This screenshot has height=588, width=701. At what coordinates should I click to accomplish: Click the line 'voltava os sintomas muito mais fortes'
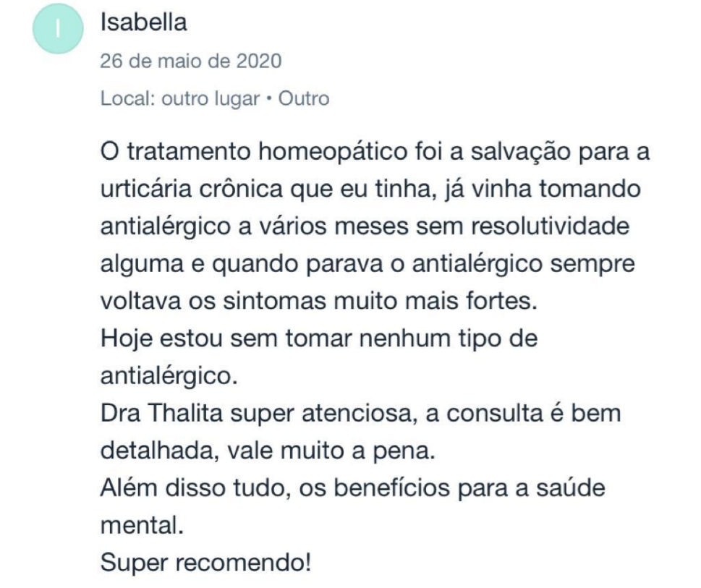click(319, 301)
